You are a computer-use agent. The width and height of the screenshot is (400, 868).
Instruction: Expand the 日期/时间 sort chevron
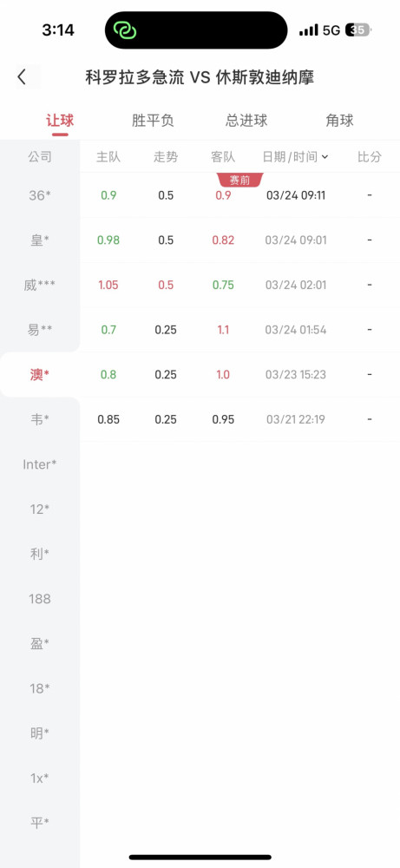point(325,157)
